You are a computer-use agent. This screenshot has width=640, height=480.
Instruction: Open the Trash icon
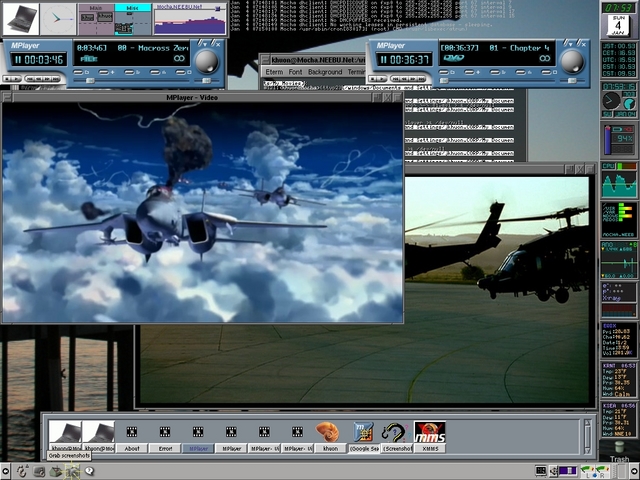click(x=620, y=451)
